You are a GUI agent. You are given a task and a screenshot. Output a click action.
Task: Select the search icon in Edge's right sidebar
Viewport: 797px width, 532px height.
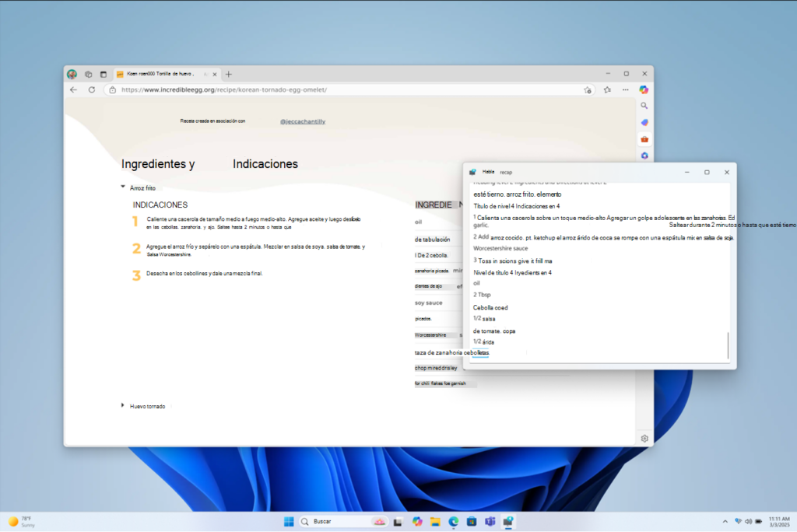click(x=644, y=105)
